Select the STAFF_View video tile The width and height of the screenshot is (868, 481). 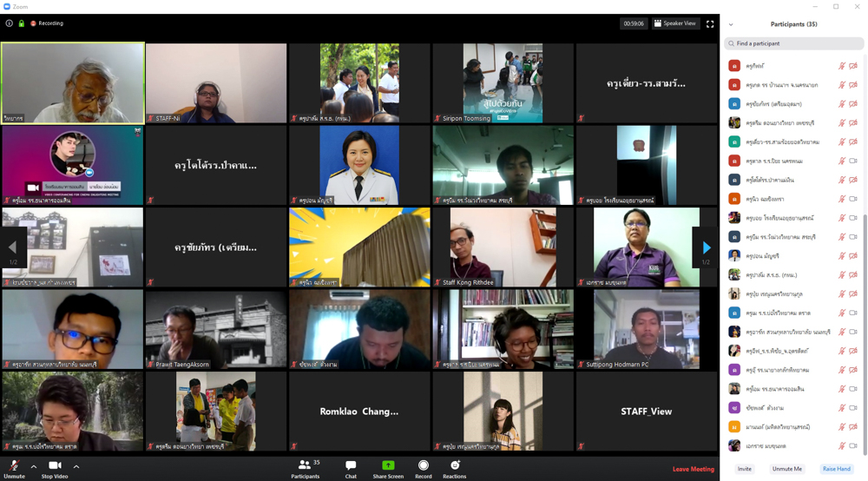(x=647, y=412)
